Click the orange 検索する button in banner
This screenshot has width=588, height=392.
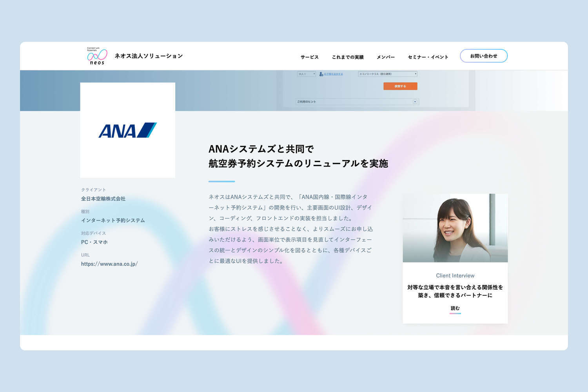[x=400, y=86]
